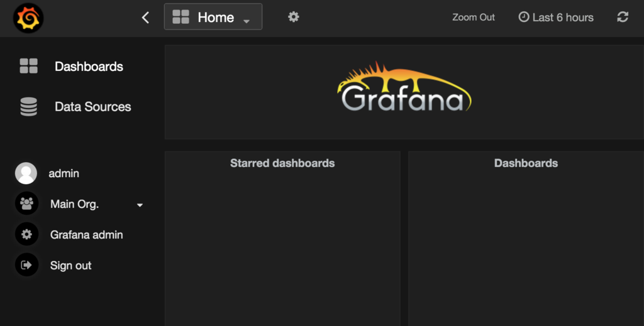644x326 pixels.
Task: Click the refresh dashboard icon
Action: point(623,17)
